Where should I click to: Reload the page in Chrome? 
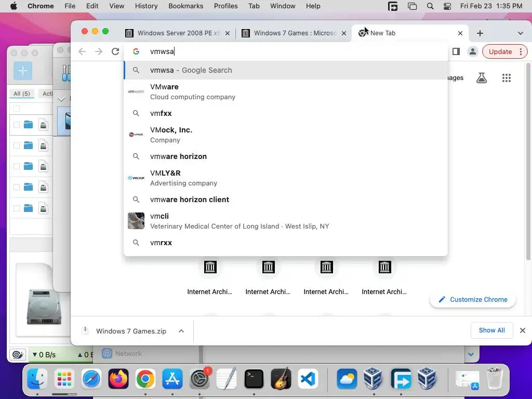pos(115,51)
